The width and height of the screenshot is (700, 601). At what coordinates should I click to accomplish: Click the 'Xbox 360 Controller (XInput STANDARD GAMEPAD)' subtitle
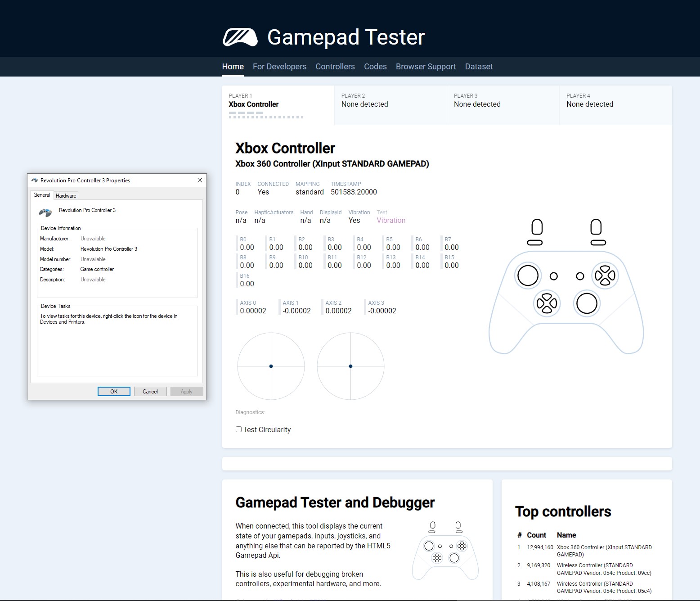pos(332,164)
